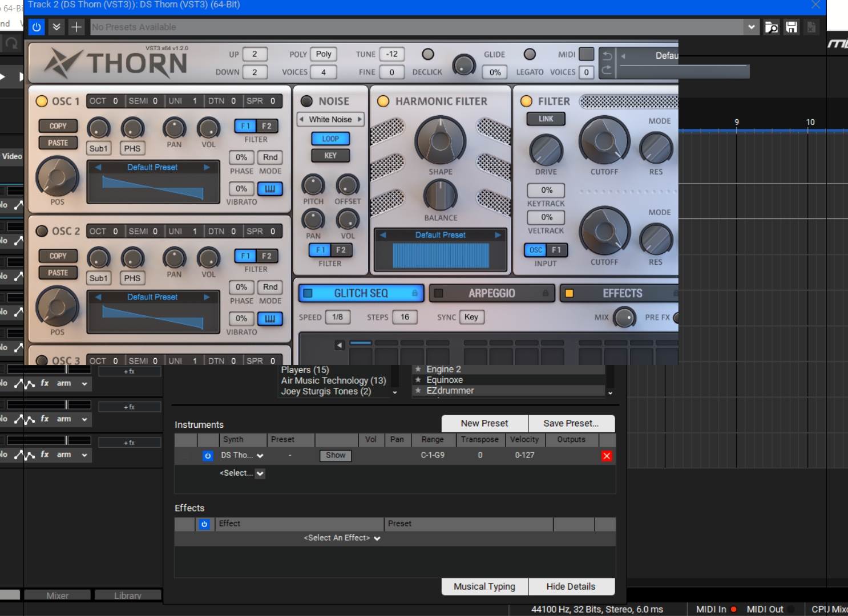Image resolution: width=848 pixels, height=616 pixels.
Task: Toggle the Legato switch
Action: point(530,54)
